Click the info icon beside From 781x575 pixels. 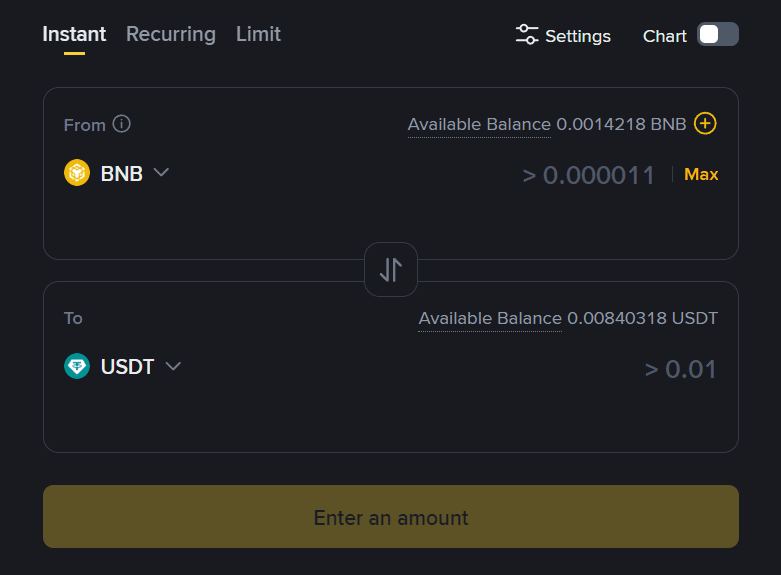(122, 124)
